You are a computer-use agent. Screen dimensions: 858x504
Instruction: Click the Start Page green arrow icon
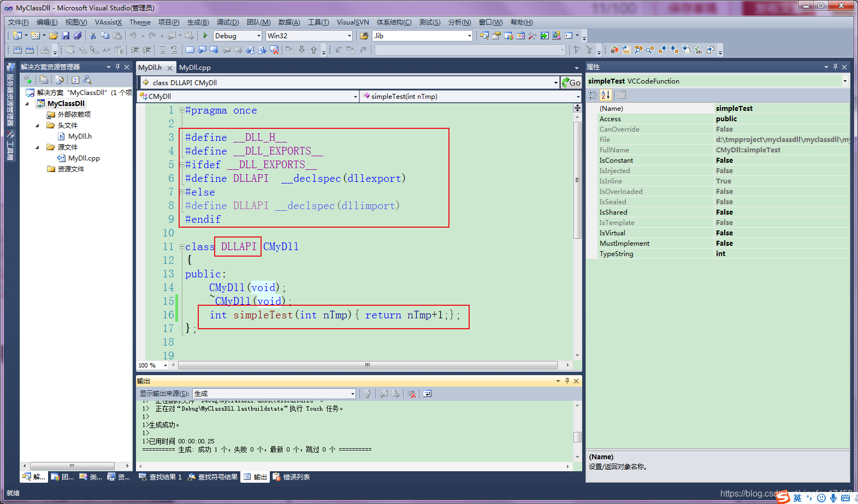(545, 35)
